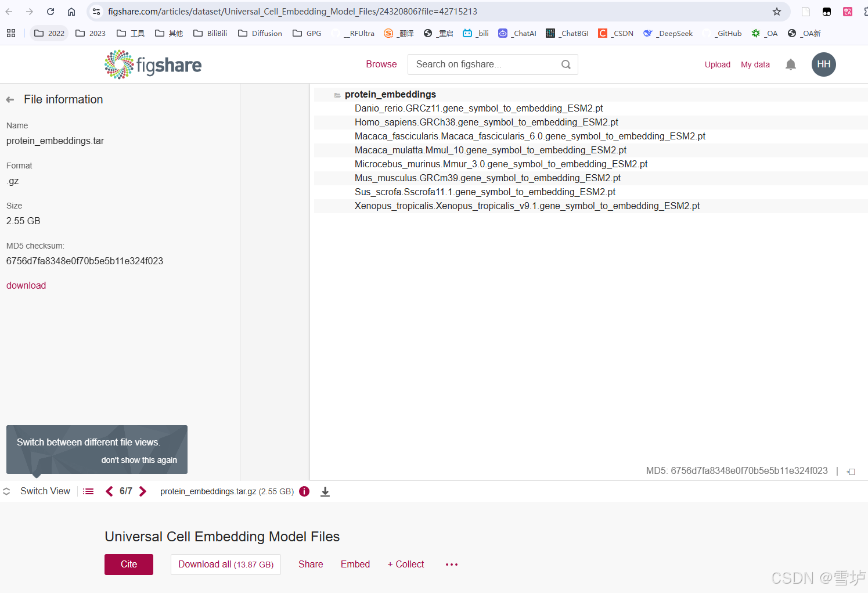Screen dimensions: 868x593
Task: Open My data in the header
Action: click(755, 64)
